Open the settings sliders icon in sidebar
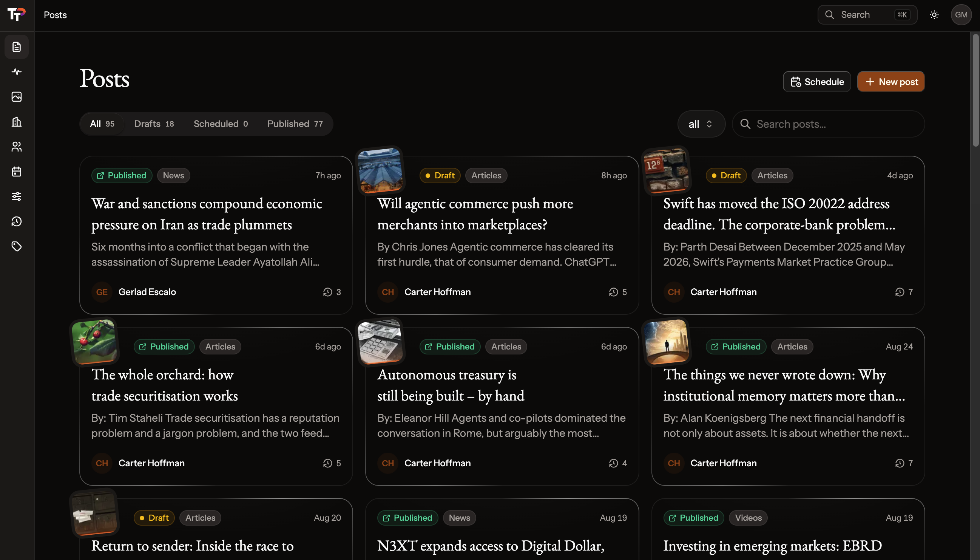 [x=17, y=196]
